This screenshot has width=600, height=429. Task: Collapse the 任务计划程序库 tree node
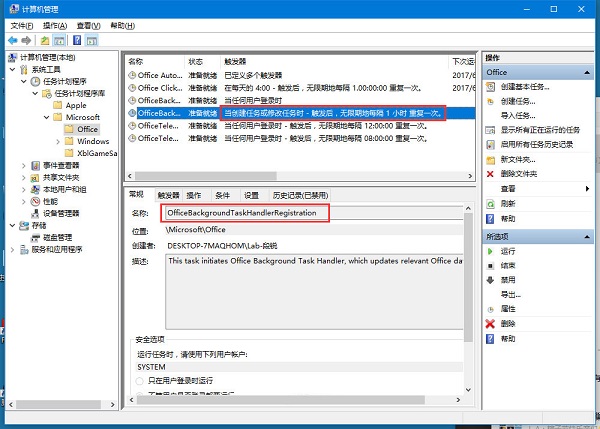tap(33, 93)
